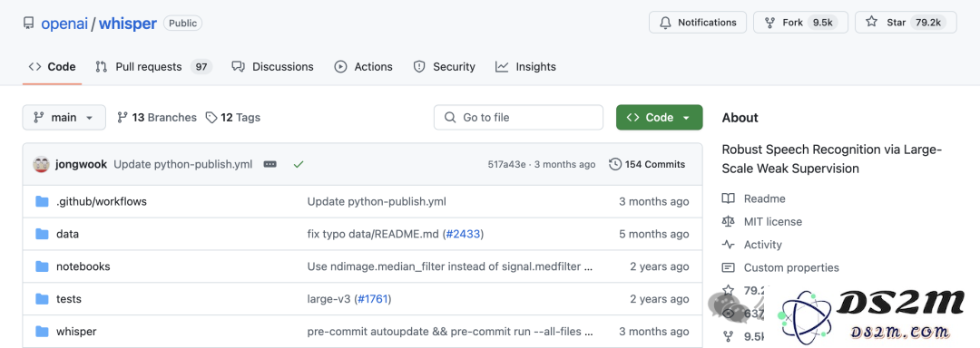The width and height of the screenshot is (980, 348).
Task: Open the Security tab
Action: point(445,67)
